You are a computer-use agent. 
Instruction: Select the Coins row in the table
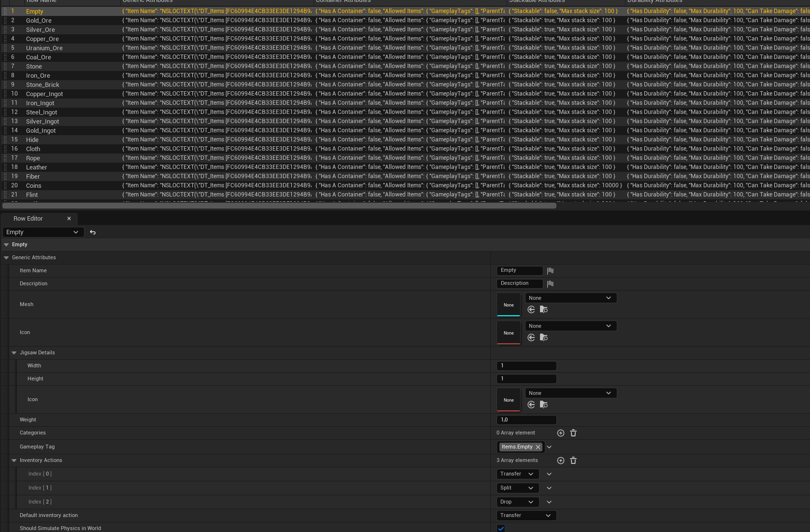[x=405, y=185]
